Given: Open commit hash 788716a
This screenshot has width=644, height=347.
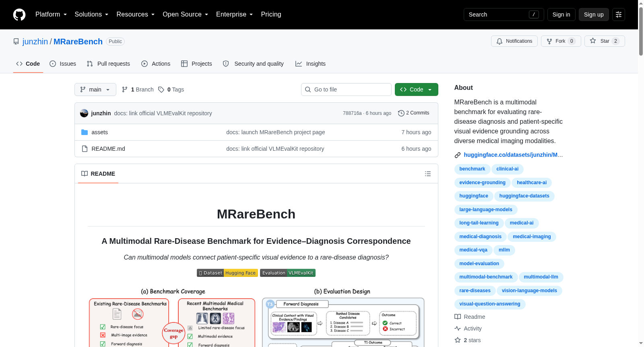Looking at the screenshot, I should (352, 113).
